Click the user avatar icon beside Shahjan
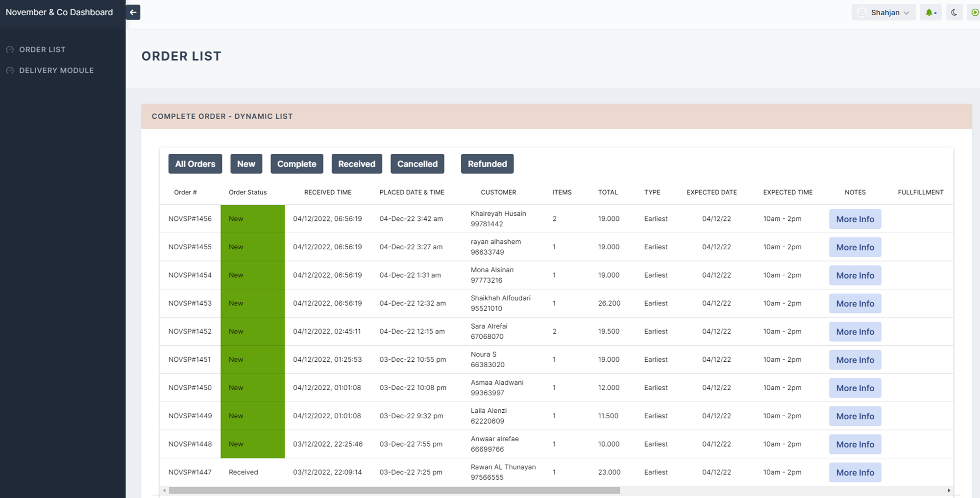This screenshot has height=498, width=980. 862,13
